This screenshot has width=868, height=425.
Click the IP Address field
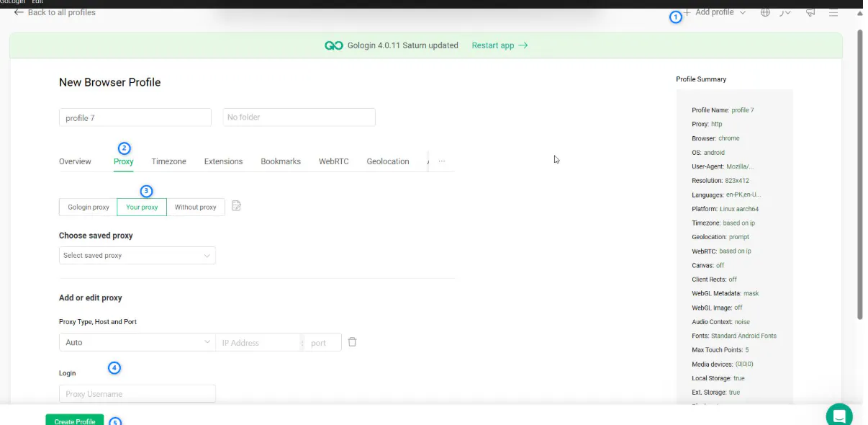click(259, 342)
